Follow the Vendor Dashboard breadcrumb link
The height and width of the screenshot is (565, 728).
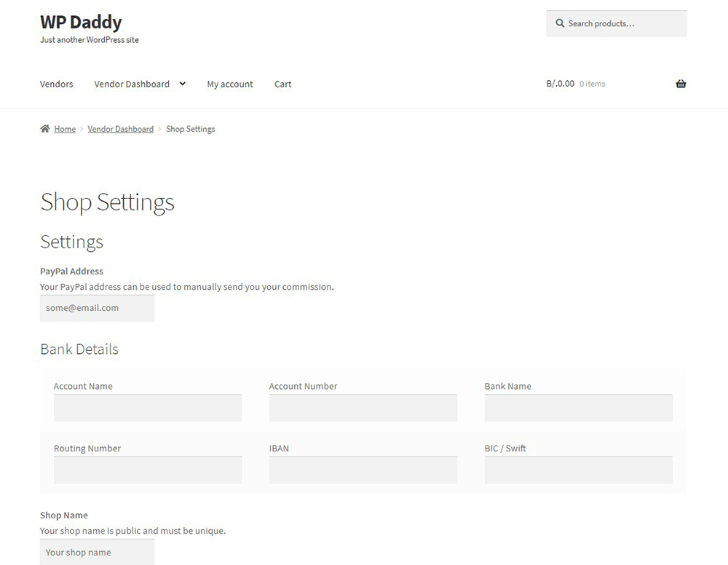(x=120, y=129)
